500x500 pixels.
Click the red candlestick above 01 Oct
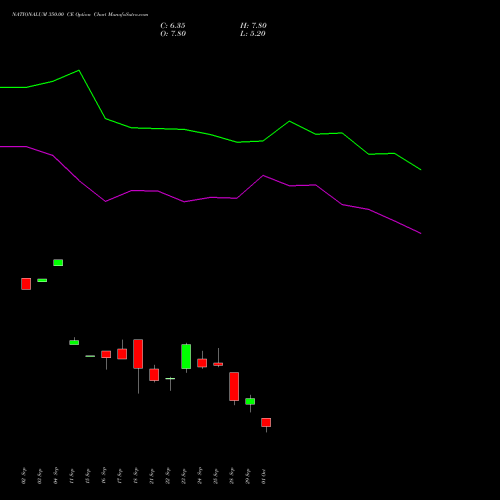coord(266,422)
